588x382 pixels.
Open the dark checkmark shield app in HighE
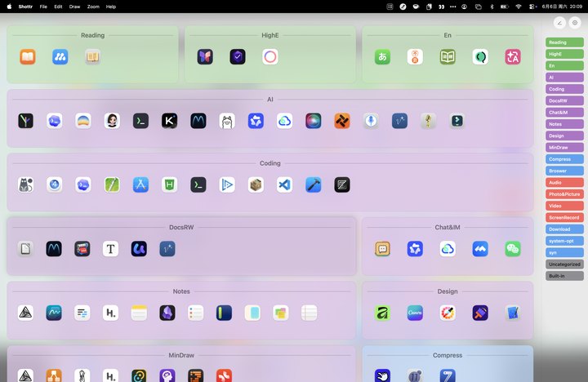click(x=238, y=57)
